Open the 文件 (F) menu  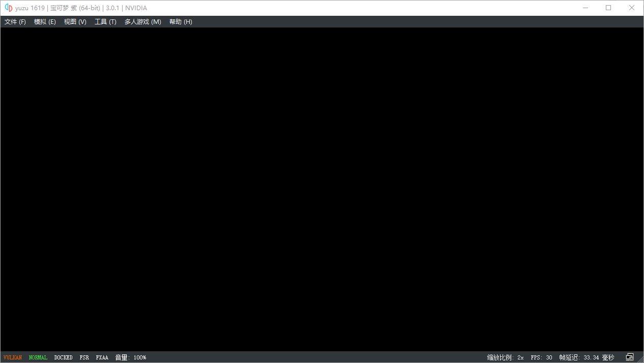click(15, 22)
